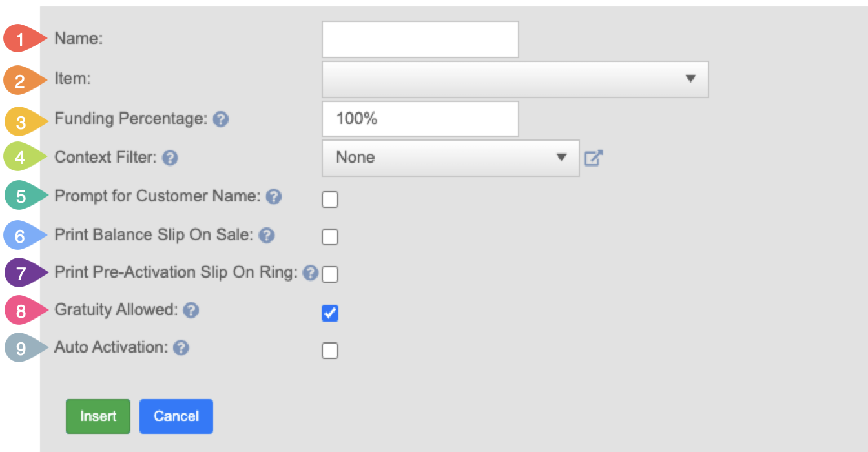868x452 pixels.
Task: Click help icon for Prompt for Customer Name
Action: [274, 196]
